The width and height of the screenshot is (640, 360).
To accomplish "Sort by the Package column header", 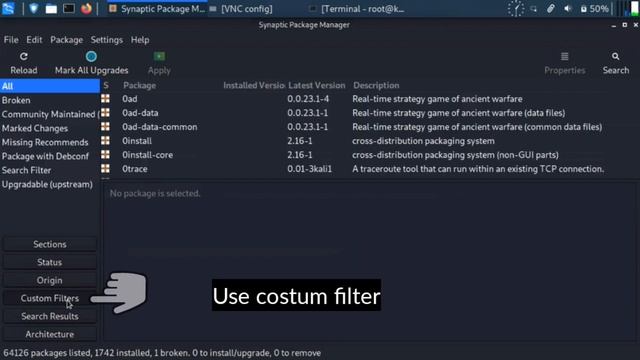I will click(x=140, y=85).
